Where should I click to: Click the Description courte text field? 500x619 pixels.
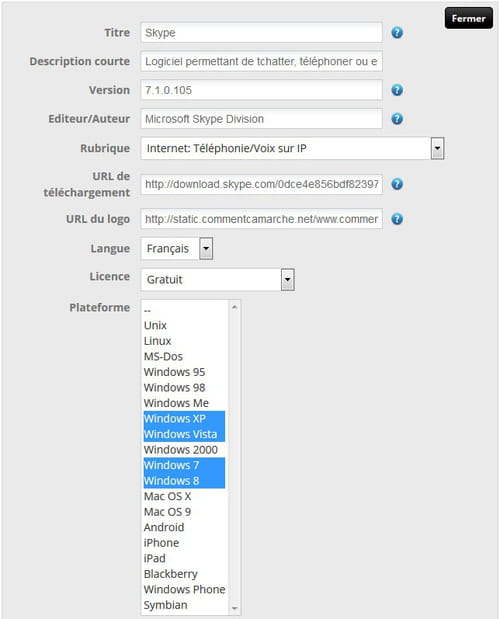261,62
